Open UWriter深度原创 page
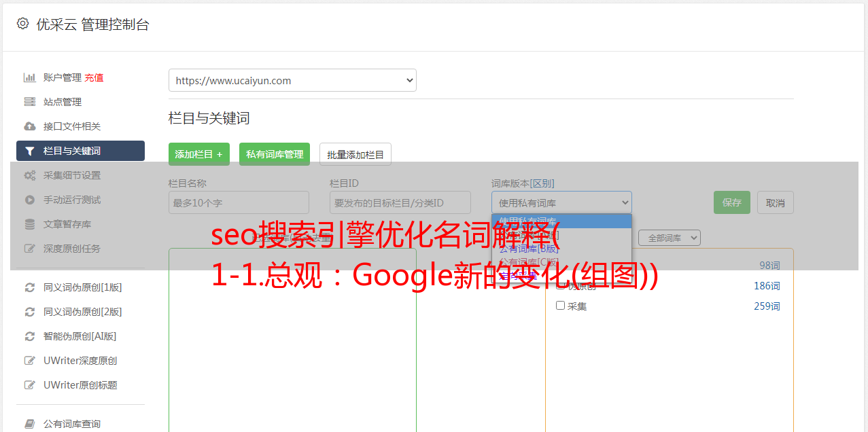Image resolution: width=868 pixels, height=432 pixels. (80, 361)
